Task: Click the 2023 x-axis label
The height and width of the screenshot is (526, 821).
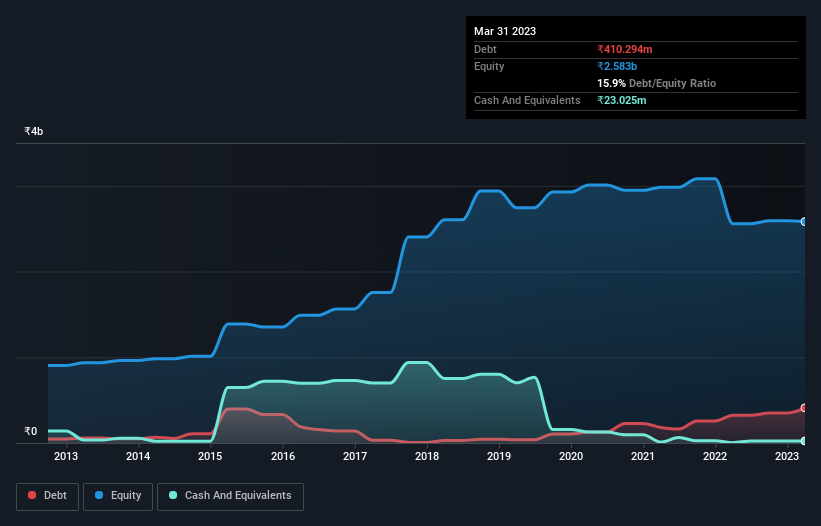Action: [x=786, y=456]
